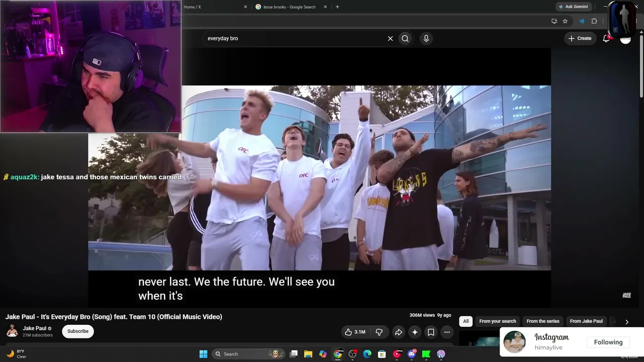Screen dimensions: 644x362
Task: Click the himaylive Instagram profile picture
Action: 515,342
